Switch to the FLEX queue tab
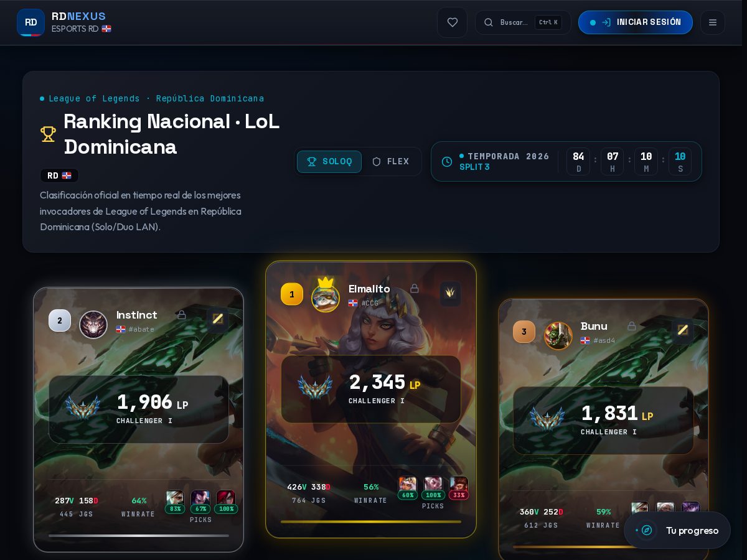This screenshot has width=747, height=560. pos(391,162)
